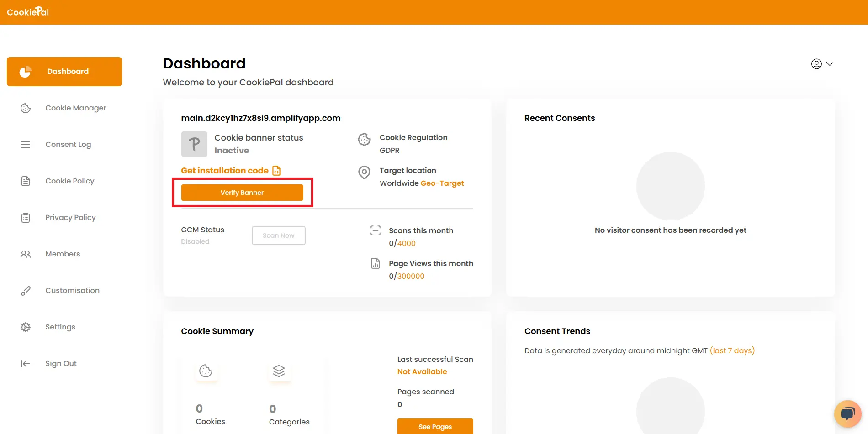Select the Consent Log sidebar icon
This screenshot has width=868, height=434.
26,144
